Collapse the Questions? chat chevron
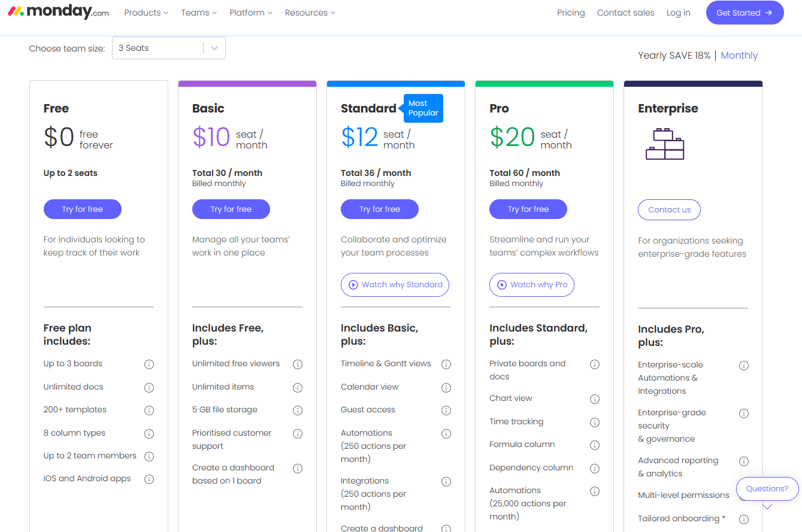The height and width of the screenshot is (532, 802). (x=767, y=507)
